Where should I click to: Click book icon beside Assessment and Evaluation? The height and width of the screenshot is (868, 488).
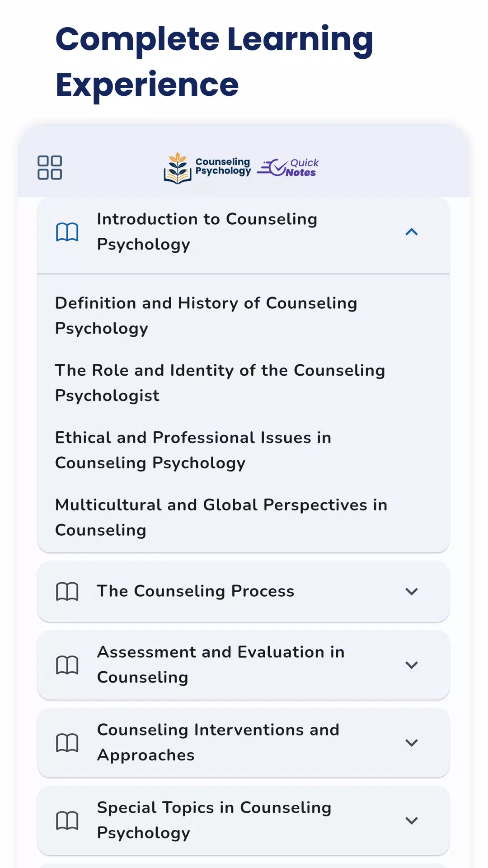[x=67, y=665]
